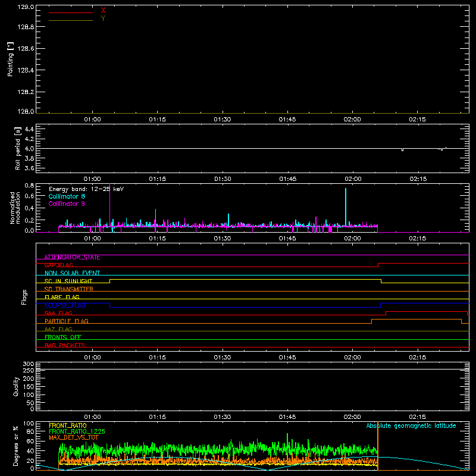Viewport: 476px width, 476px height.
Task: Click the 'Normalized modulation' axis title
Action: pos(15,208)
